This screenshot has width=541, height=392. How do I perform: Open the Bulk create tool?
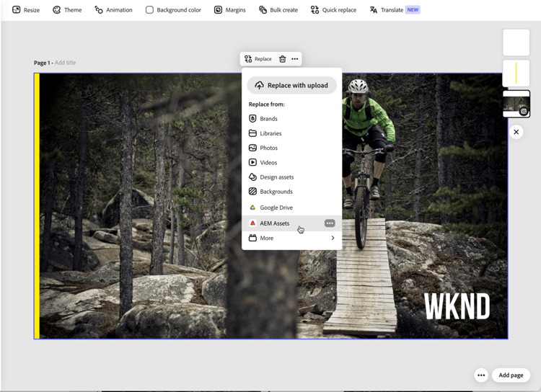[x=278, y=10]
